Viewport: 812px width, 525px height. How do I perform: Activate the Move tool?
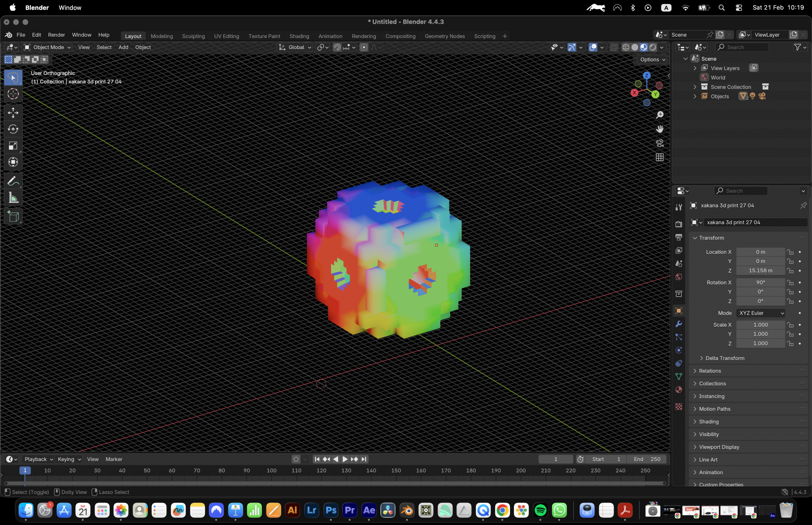pyautogui.click(x=13, y=113)
